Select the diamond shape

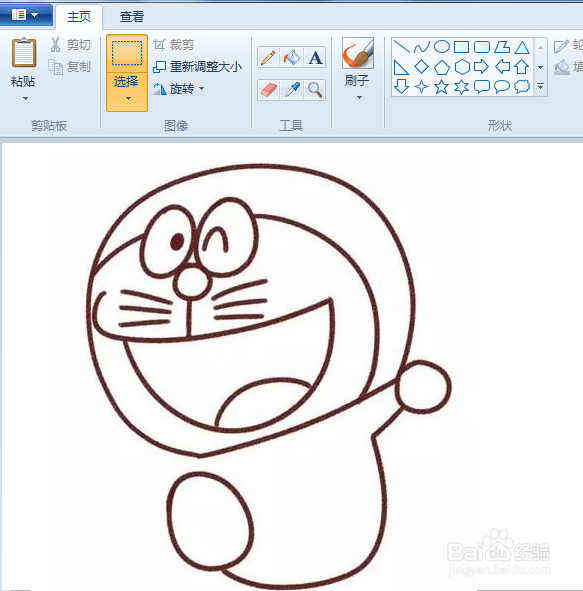422,67
